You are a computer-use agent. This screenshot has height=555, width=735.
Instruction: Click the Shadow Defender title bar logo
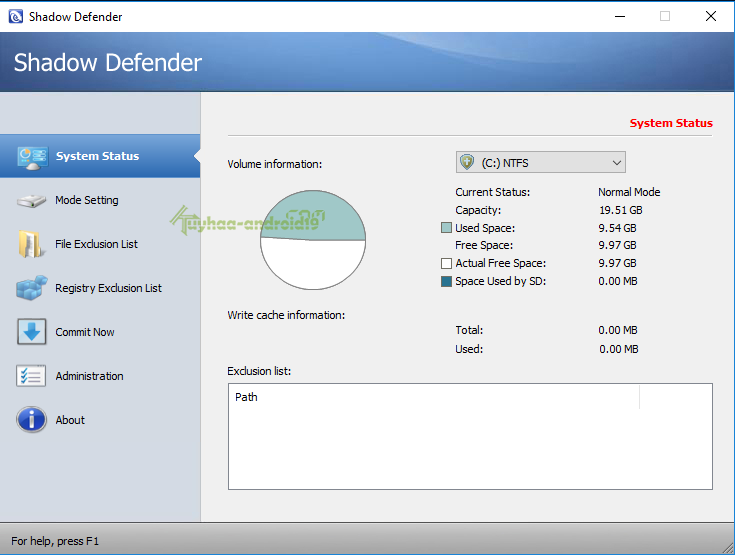point(15,17)
